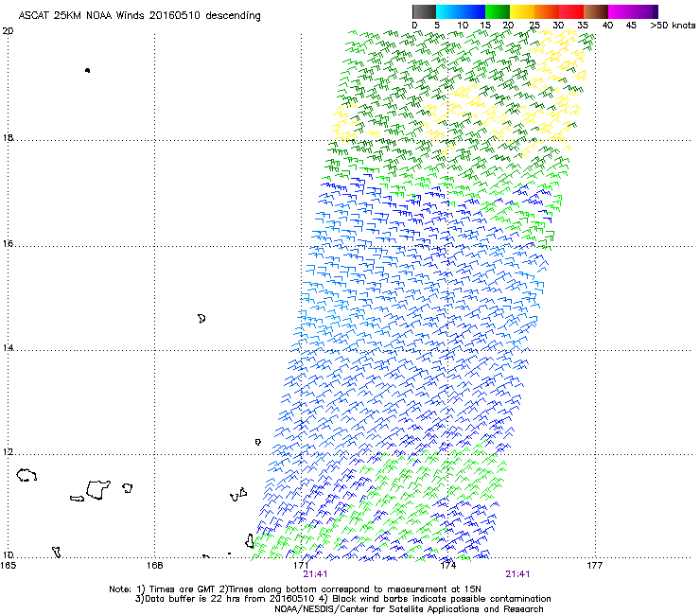The width and height of the screenshot is (700, 615).
Task: Select the orange 25-30 knots legend swatch
Action: [547, 11]
